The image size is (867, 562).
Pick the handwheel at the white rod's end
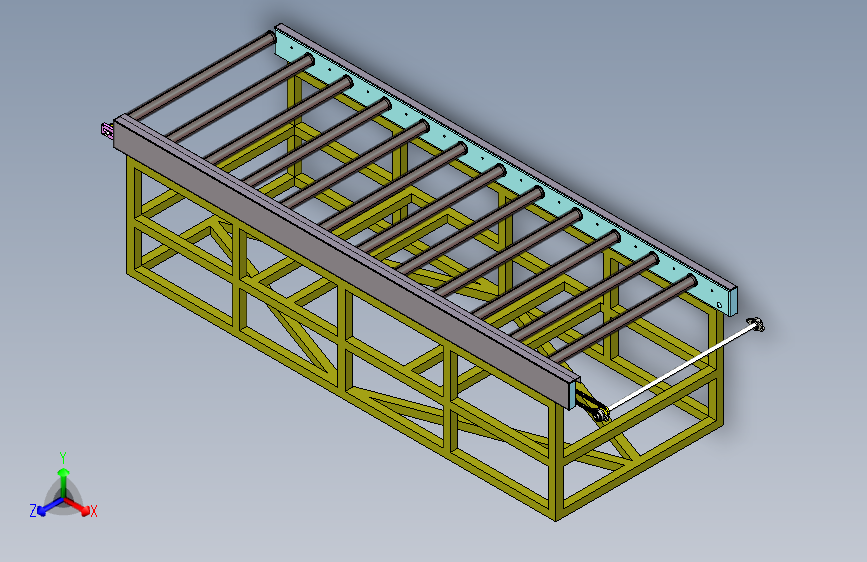coord(756,324)
